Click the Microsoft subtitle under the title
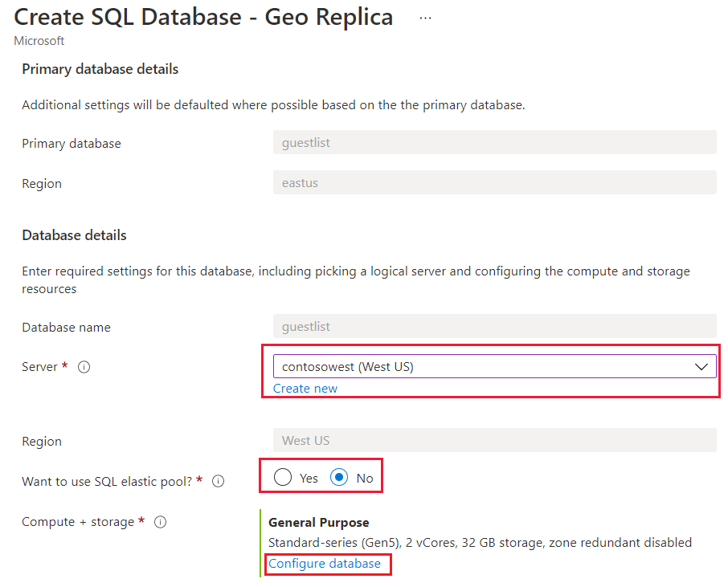This screenshot has height=587, width=728. point(39,41)
